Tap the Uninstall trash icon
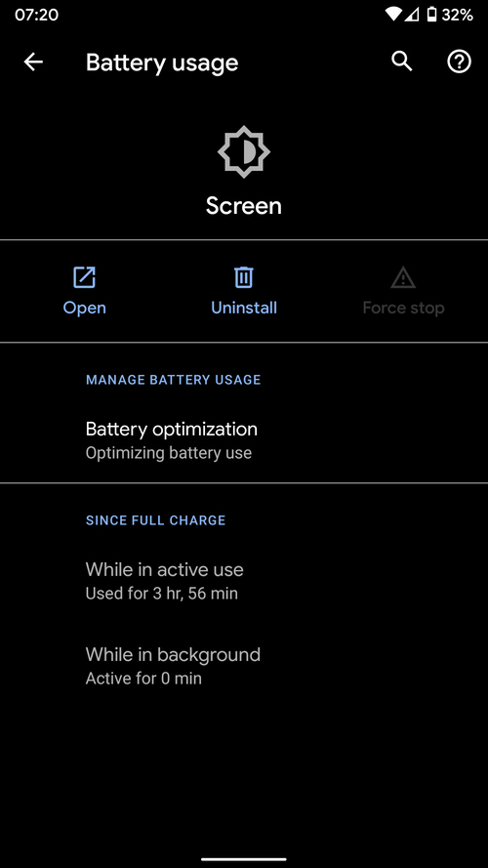 [244, 277]
